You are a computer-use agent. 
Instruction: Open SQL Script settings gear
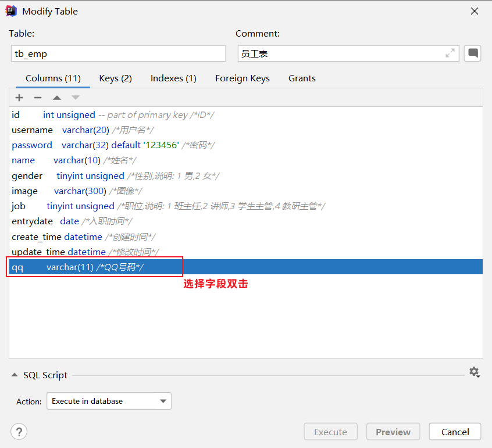pyautogui.click(x=474, y=372)
